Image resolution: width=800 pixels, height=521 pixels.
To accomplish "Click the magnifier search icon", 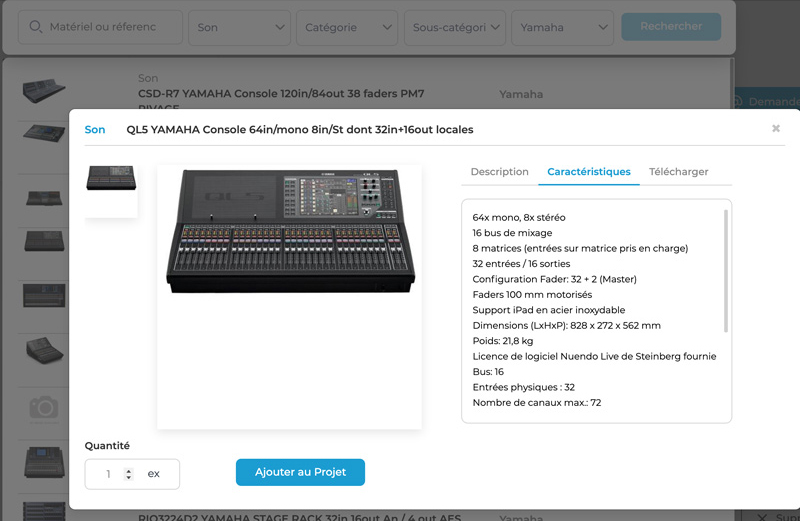I will pyautogui.click(x=35, y=27).
